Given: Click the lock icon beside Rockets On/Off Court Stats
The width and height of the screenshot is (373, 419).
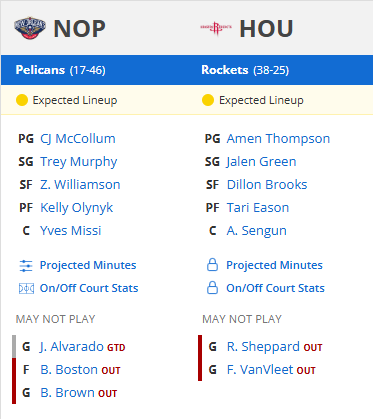Looking at the screenshot, I should click(212, 288).
